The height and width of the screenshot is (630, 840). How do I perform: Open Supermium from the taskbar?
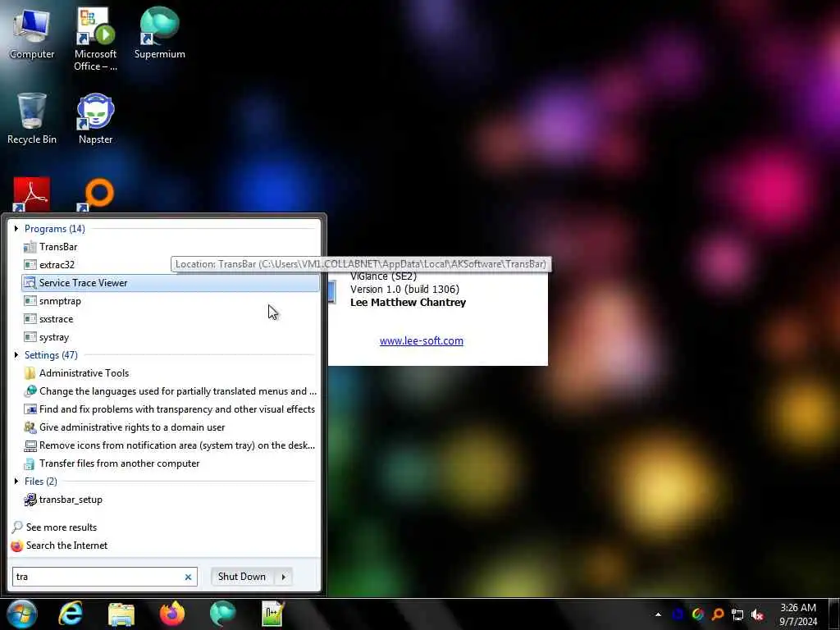tap(222, 614)
